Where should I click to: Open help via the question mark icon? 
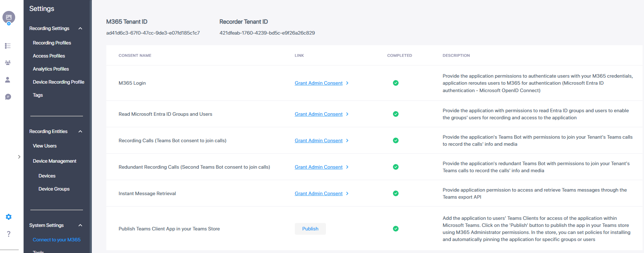(9, 234)
